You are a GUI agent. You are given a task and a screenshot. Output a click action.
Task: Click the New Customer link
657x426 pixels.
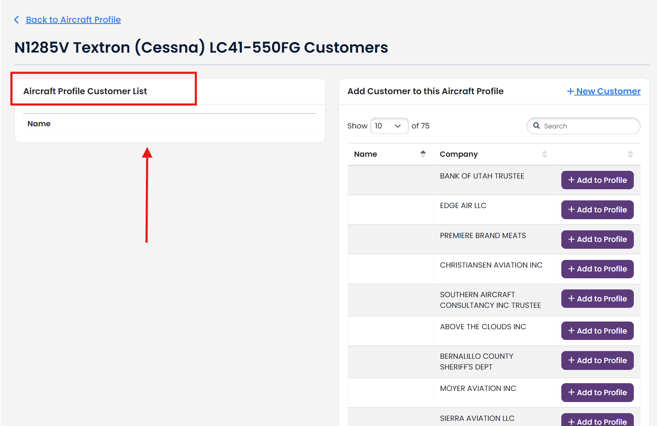603,91
